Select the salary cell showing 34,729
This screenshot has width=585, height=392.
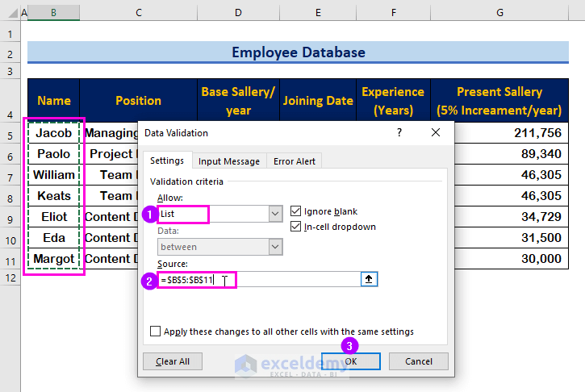pyautogui.click(x=512, y=217)
